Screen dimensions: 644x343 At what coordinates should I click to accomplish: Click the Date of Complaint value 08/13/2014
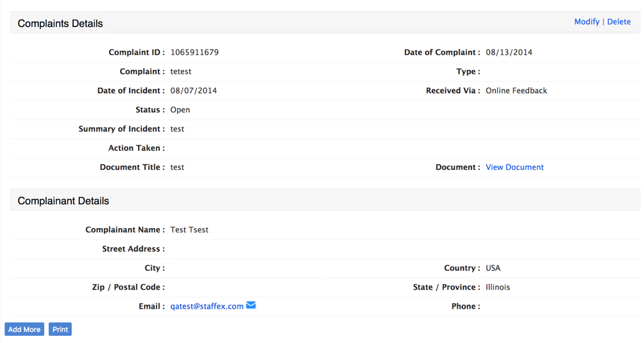coord(509,52)
